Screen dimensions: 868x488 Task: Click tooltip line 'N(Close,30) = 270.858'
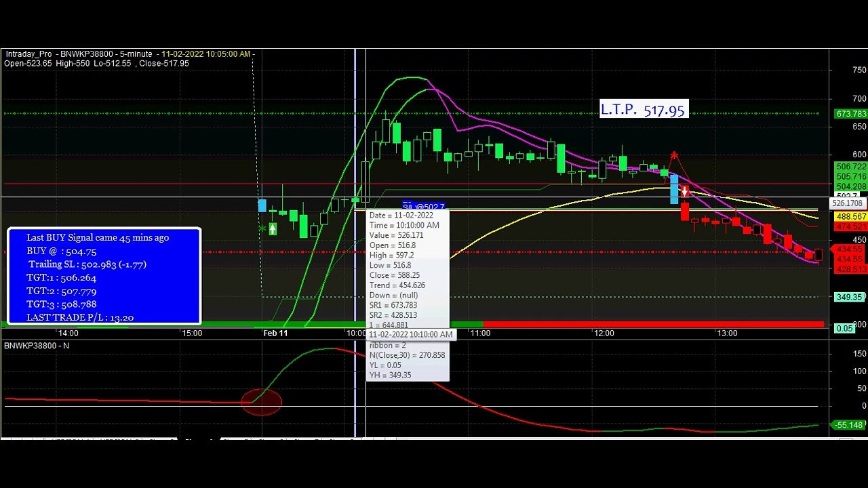(x=407, y=355)
